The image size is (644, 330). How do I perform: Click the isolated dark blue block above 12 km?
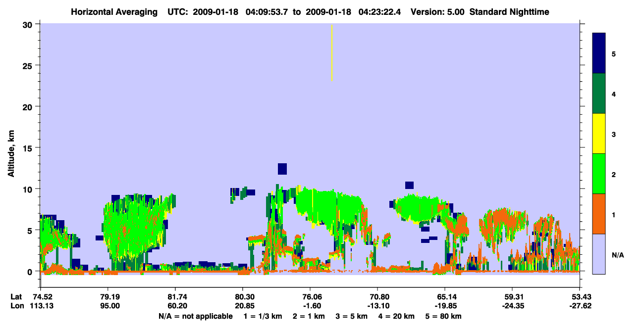282,169
